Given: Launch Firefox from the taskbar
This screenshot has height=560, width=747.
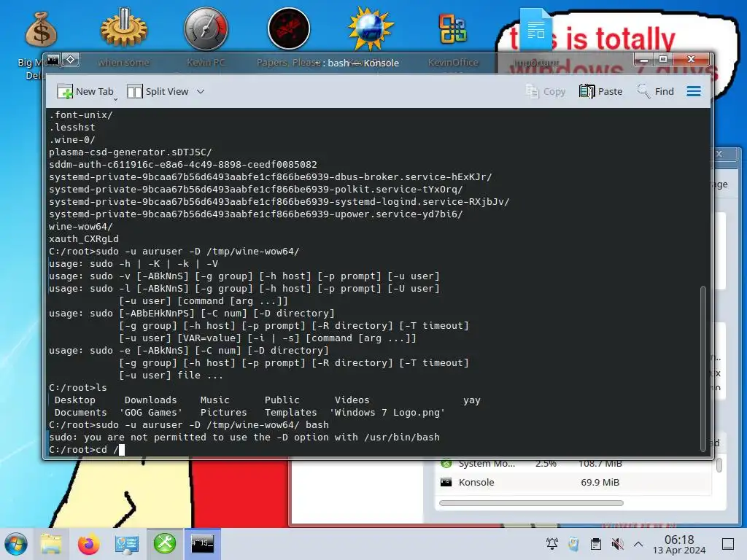Looking at the screenshot, I should tap(88, 544).
